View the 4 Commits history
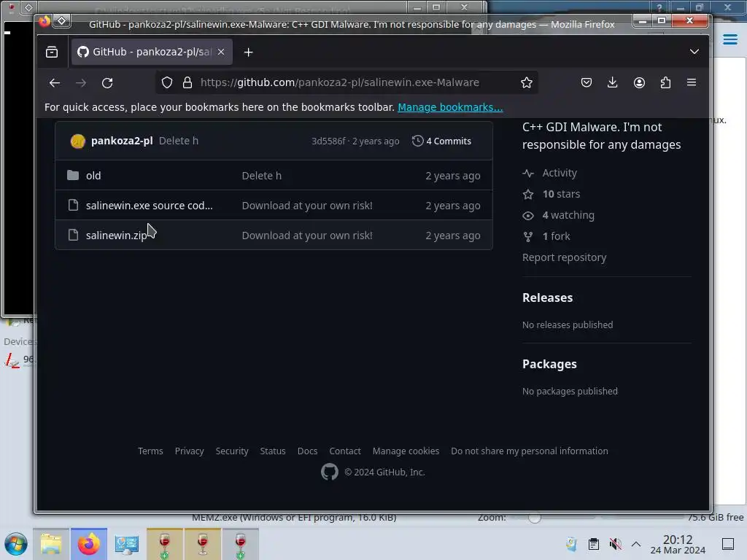The image size is (747, 560). click(441, 141)
